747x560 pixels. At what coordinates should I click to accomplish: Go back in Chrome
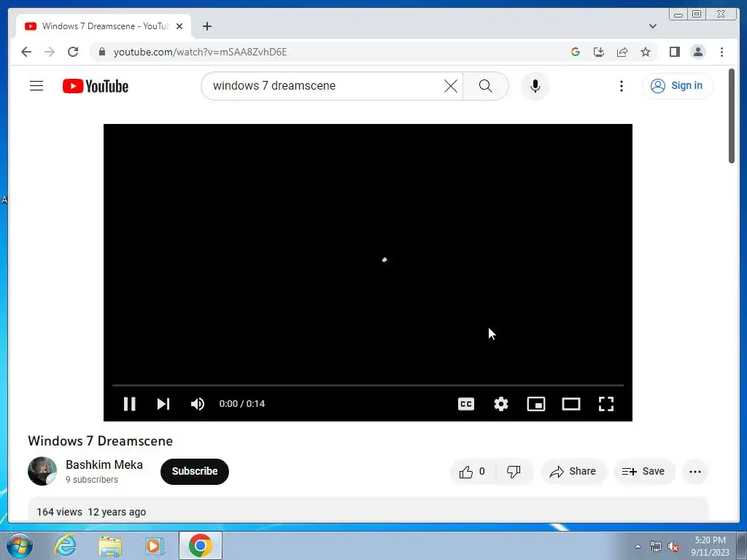[x=26, y=52]
